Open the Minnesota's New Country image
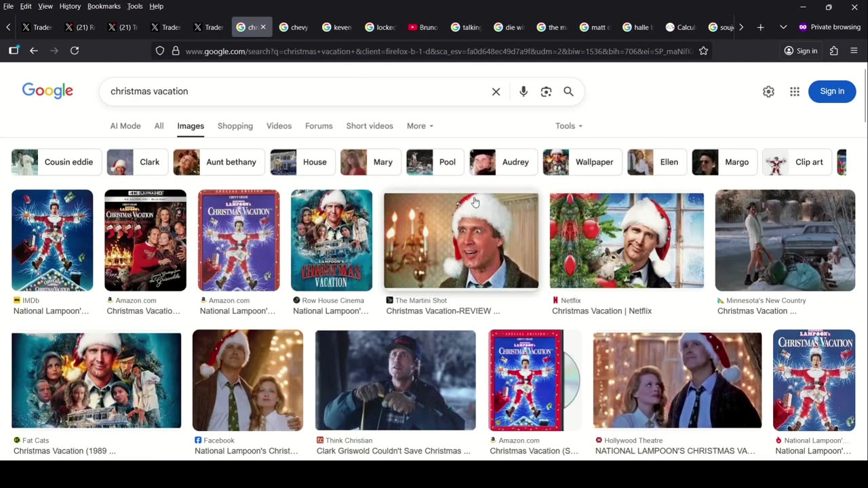868x488 pixels. (x=785, y=241)
